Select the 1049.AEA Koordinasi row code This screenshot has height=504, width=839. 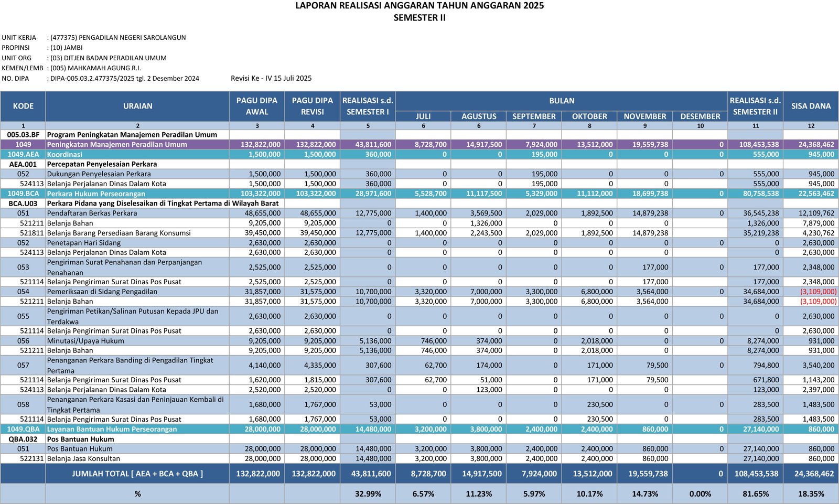[x=23, y=154]
